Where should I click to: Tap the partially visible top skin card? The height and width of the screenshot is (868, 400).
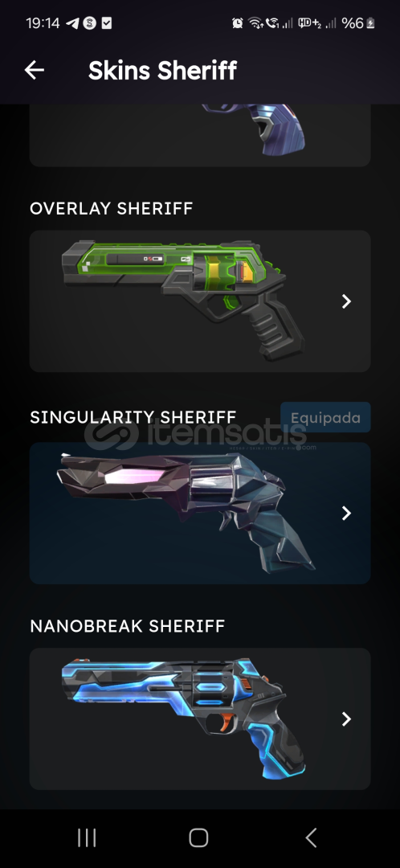point(200,135)
